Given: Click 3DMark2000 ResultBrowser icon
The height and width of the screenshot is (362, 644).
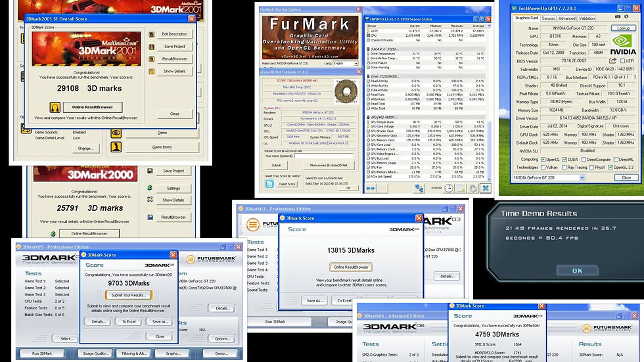Looking at the screenshot, I should point(150,217).
